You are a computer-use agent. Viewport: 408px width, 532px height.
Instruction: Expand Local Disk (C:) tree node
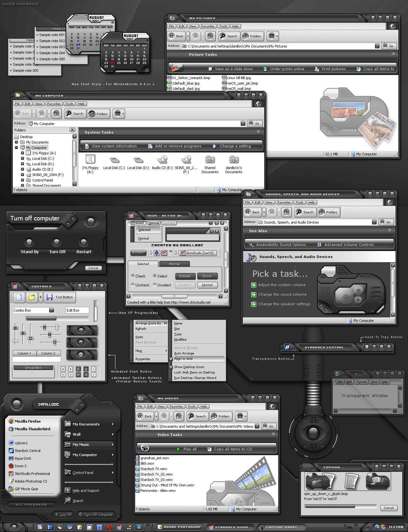pos(22,158)
